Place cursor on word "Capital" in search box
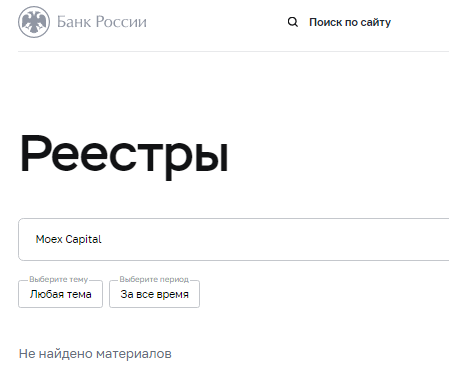The height and width of the screenshot is (376, 449). coord(83,239)
